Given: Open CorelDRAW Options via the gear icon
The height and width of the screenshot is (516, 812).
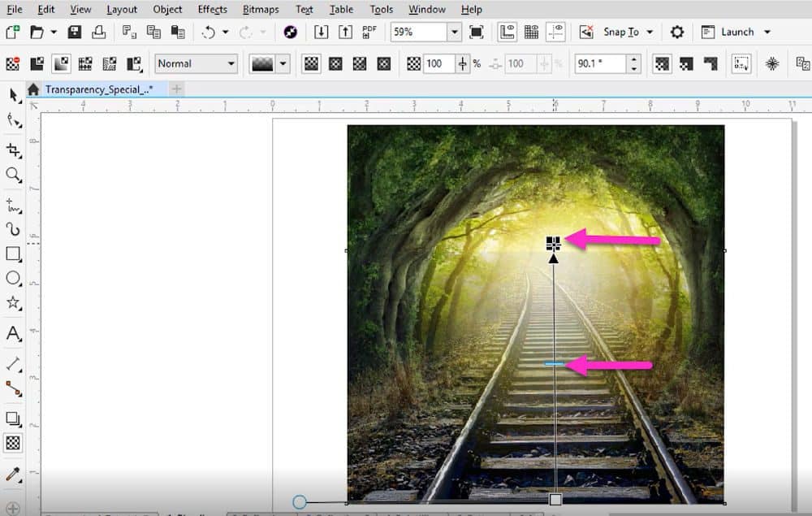Looking at the screenshot, I should click(676, 32).
